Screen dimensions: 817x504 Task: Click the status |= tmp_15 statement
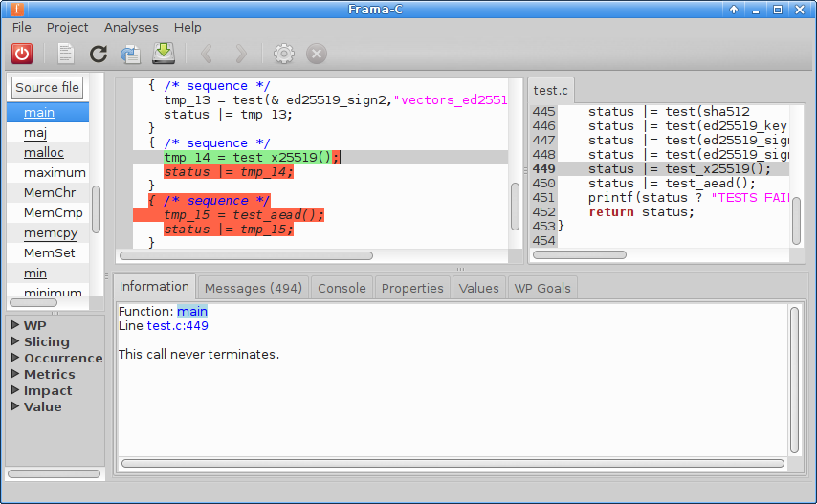pos(229,230)
